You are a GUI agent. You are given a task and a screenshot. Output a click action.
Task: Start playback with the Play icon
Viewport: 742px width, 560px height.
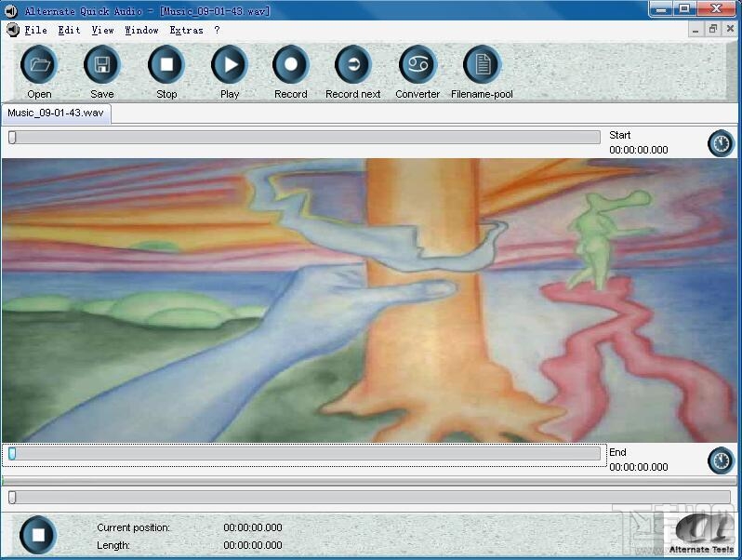pos(230,65)
